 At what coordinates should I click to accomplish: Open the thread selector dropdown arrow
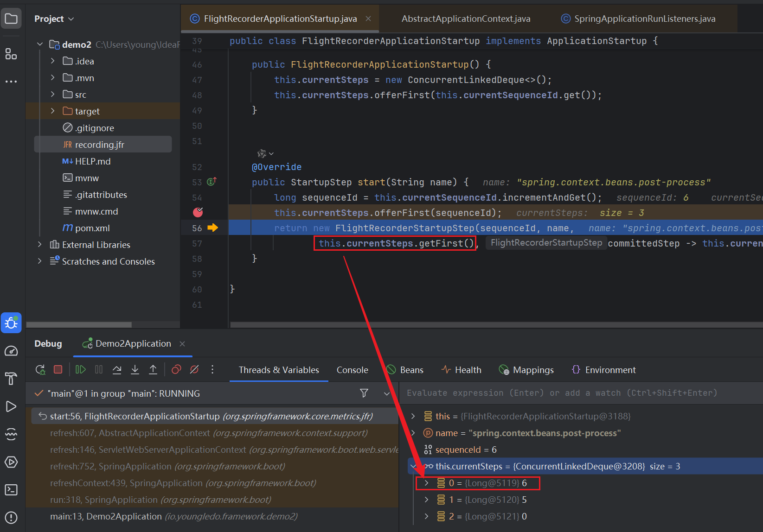click(387, 393)
